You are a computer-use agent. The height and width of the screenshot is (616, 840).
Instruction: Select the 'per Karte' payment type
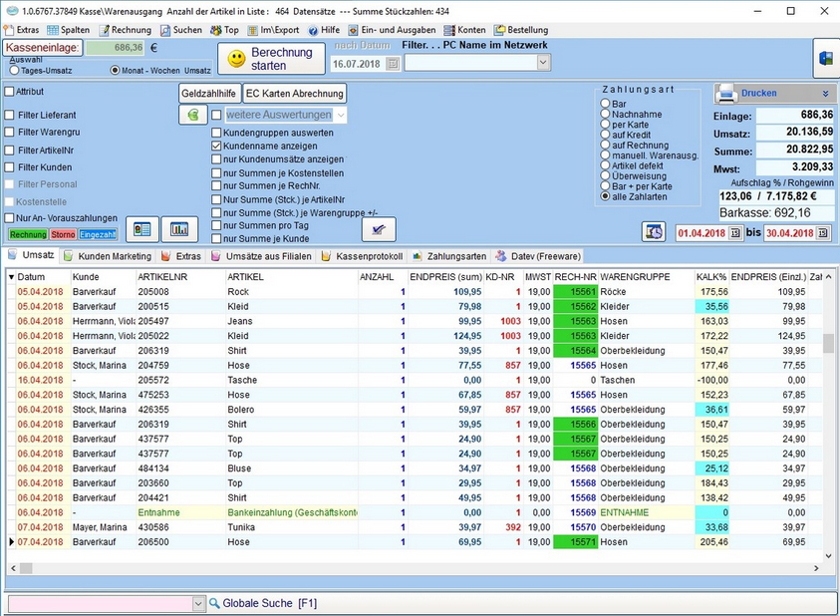605,125
